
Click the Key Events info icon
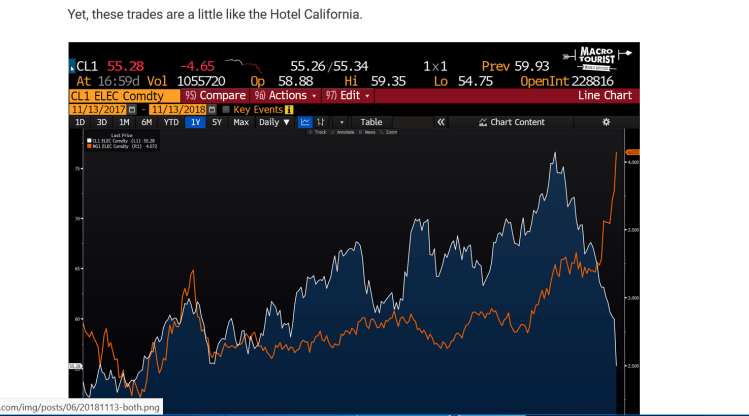pyautogui.click(x=289, y=109)
